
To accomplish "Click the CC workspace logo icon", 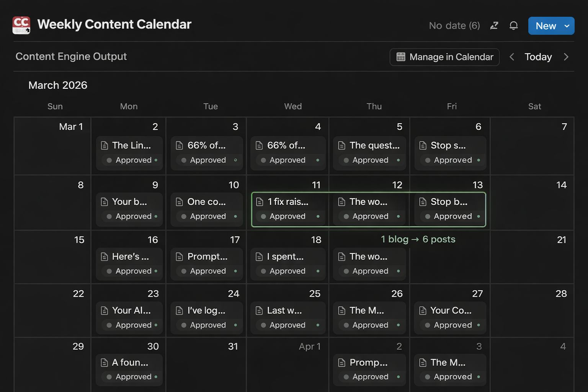I will point(21,25).
